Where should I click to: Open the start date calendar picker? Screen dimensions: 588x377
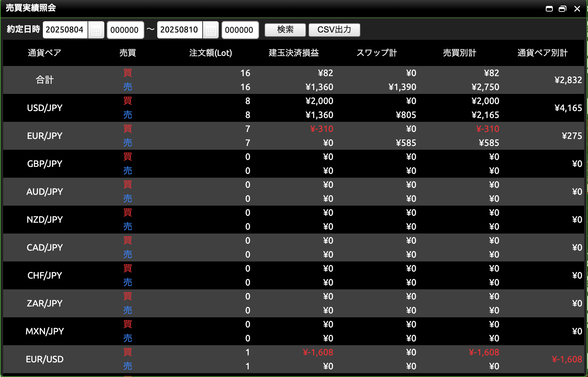pos(96,30)
